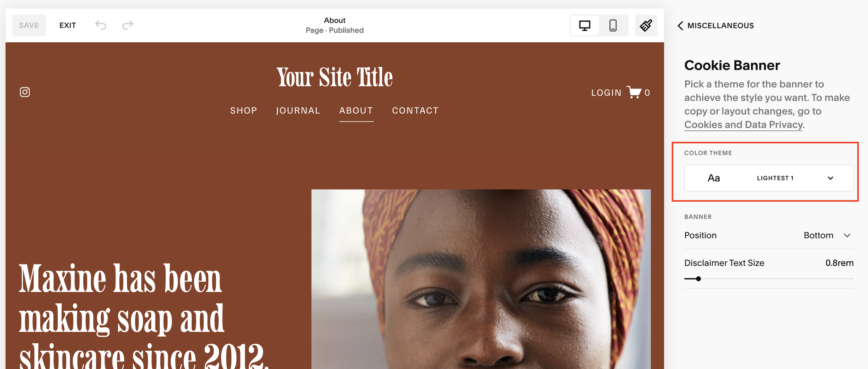
Task: Go back to Miscellaneous panel
Action: click(716, 26)
